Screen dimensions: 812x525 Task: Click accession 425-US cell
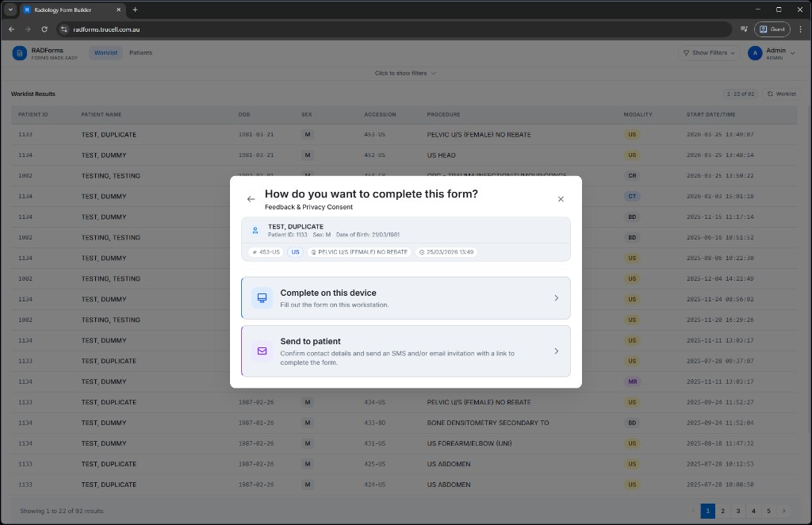pyautogui.click(x=374, y=465)
